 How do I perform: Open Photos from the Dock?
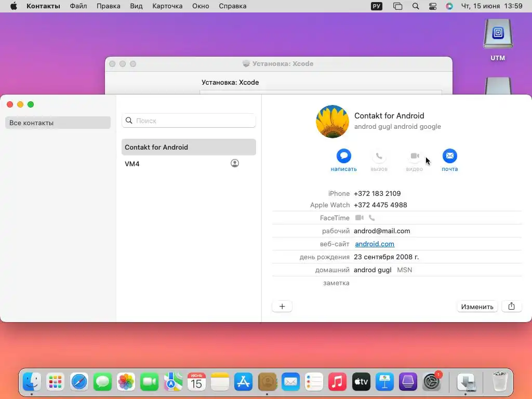click(126, 382)
